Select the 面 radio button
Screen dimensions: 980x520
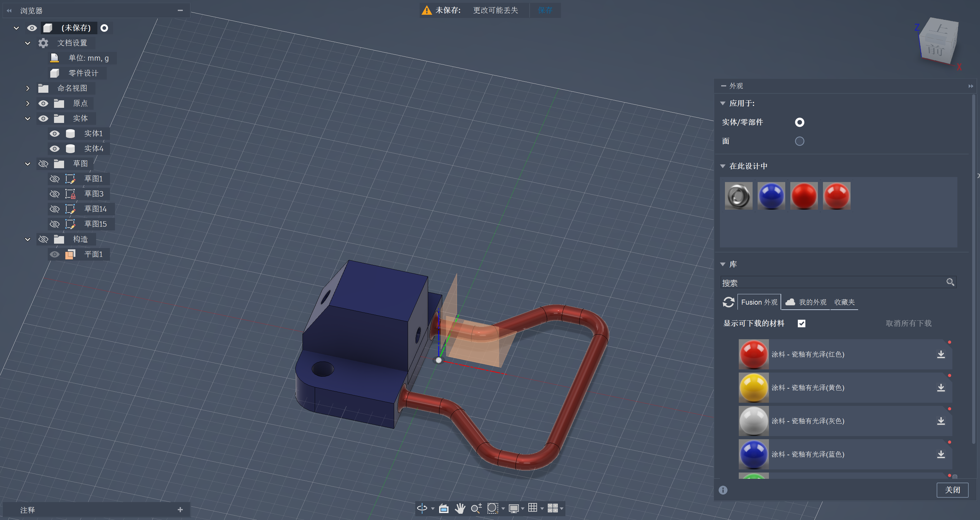pos(799,141)
